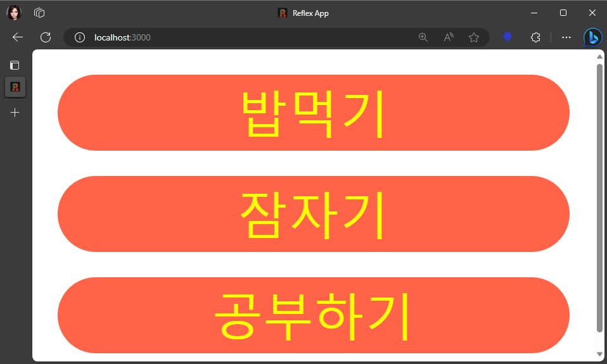
Task: Open the Bing chat sidebar
Action: (x=592, y=37)
